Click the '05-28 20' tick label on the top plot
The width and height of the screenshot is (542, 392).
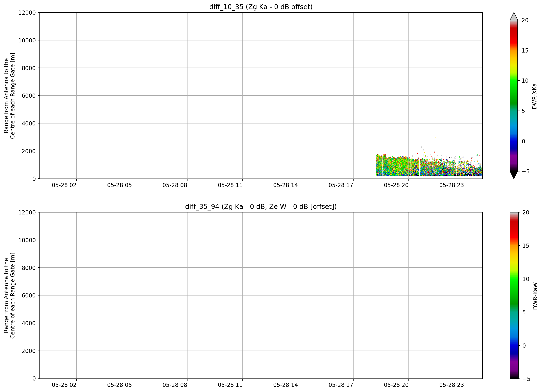tap(396, 185)
